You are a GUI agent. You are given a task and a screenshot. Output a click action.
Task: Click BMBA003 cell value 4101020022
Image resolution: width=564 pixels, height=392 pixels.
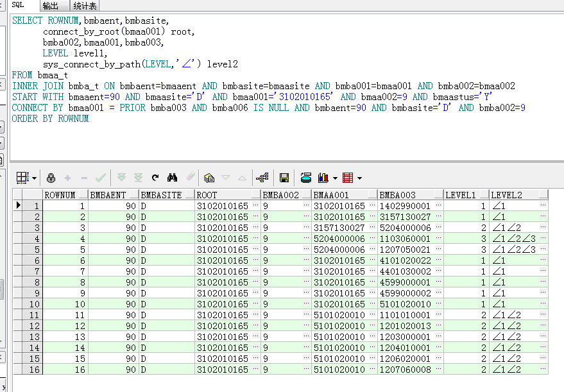(405, 260)
